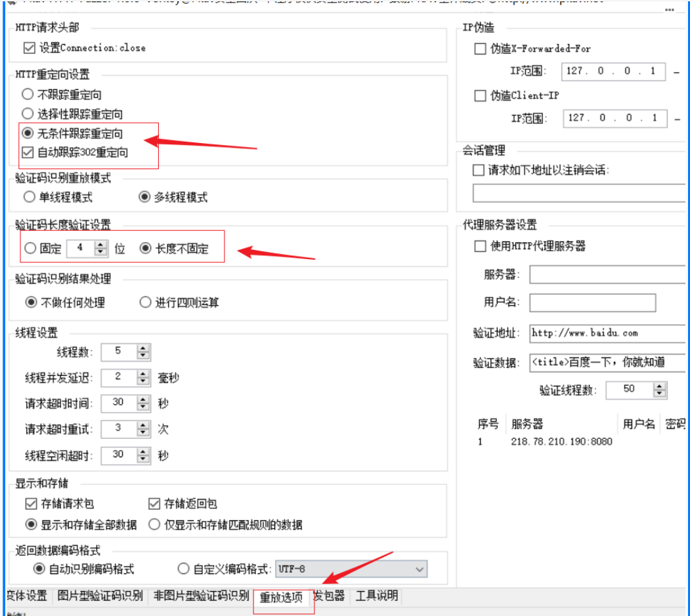Viewport: 690px width, 616px height.
Task: Increase 线程空闲超时 with up arrow
Action: [x=143, y=452]
